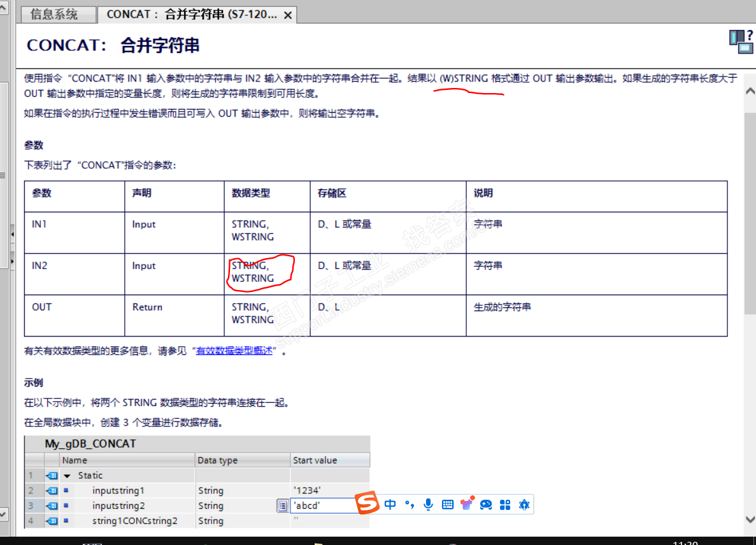Click the help page scroll down arrow
The image size is (756, 545).
click(x=750, y=520)
